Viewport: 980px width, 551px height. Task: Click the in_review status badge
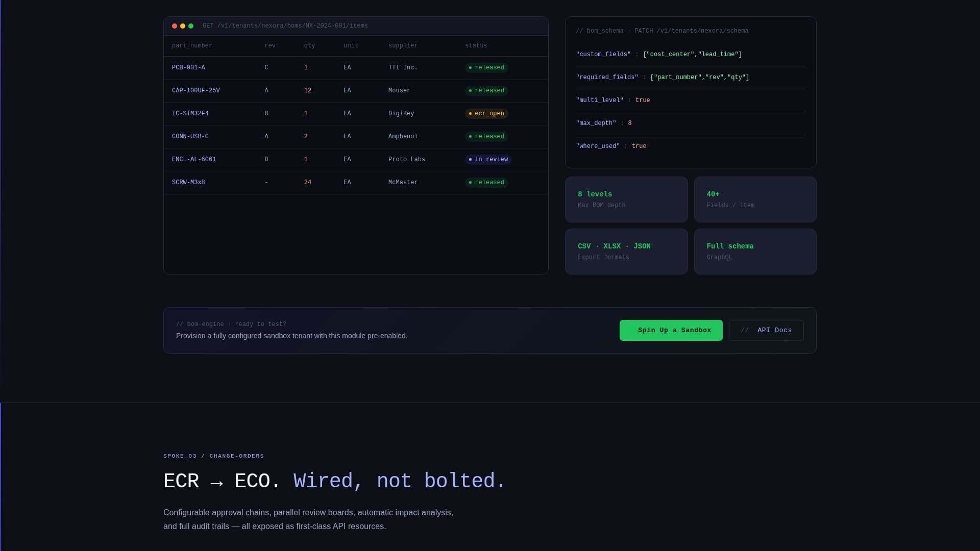[x=488, y=160]
